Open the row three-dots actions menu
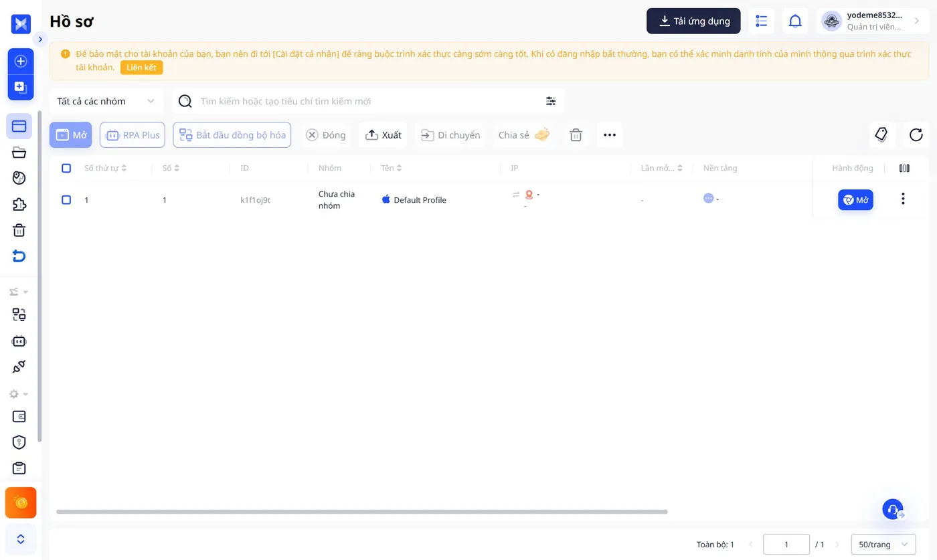The image size is (937, 560). point(903,199)
